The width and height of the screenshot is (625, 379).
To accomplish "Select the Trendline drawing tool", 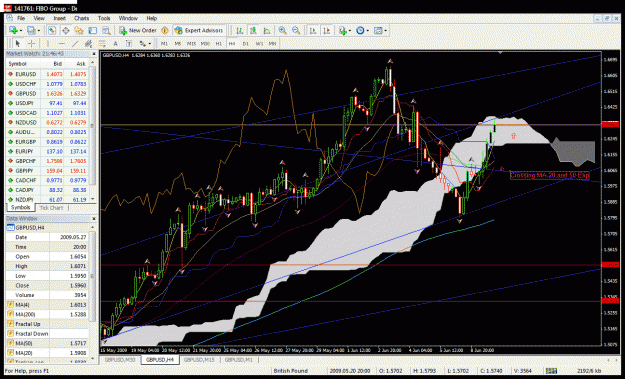I will 75,43.
